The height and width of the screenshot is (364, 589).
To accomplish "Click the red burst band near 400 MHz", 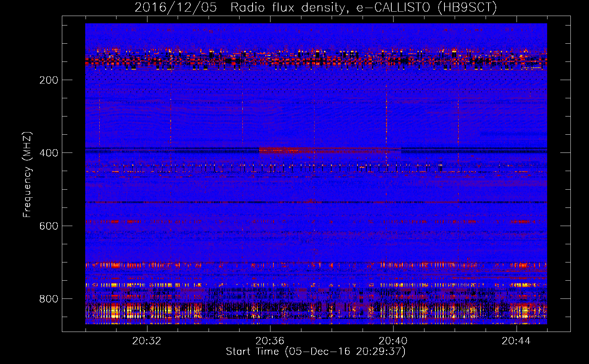I will pyautogui.click(x=330, y=150).
